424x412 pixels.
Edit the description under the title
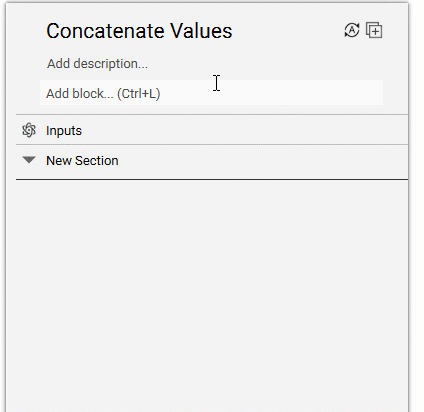click(x=97, y=63)
